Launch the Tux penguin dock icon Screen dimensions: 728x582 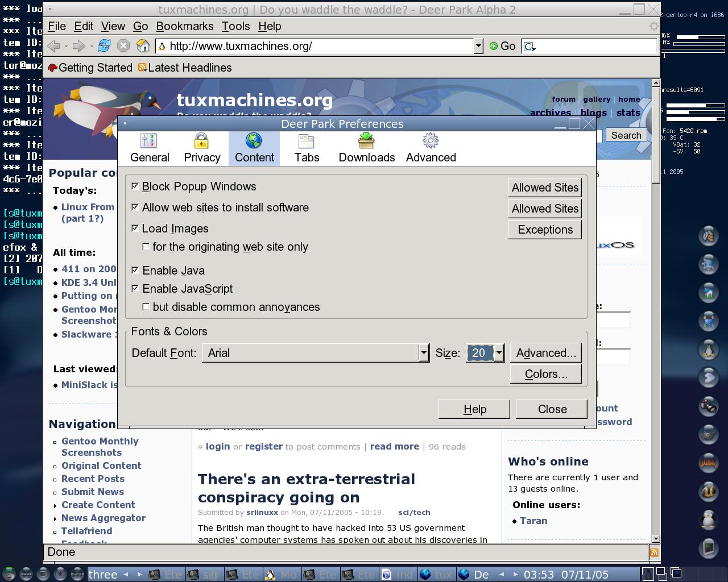pyautogui.click(x=708, y=349)
